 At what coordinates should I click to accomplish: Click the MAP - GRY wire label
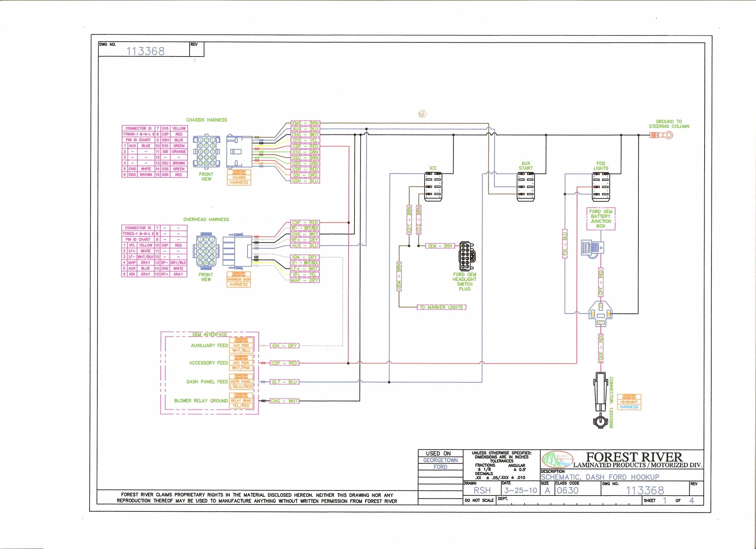(x=305, y=280)
